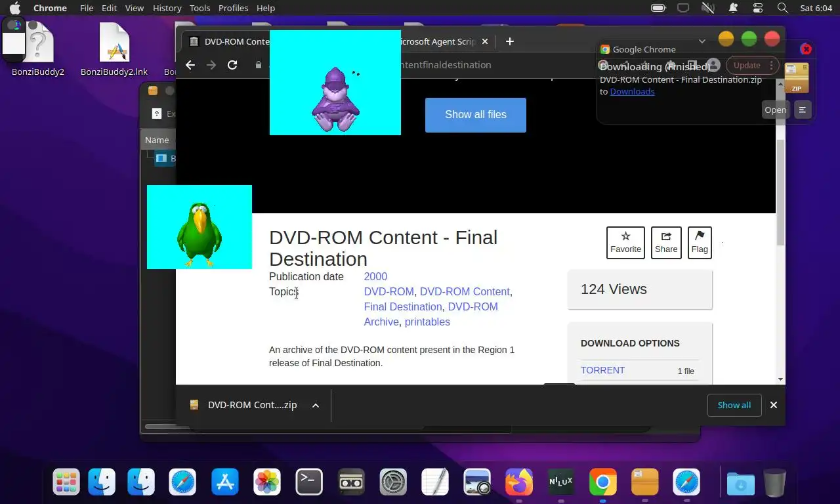This screenshot has width=840, height=504.
Task: Add this item to favorites with the star button
Action: tap(625, 243)
